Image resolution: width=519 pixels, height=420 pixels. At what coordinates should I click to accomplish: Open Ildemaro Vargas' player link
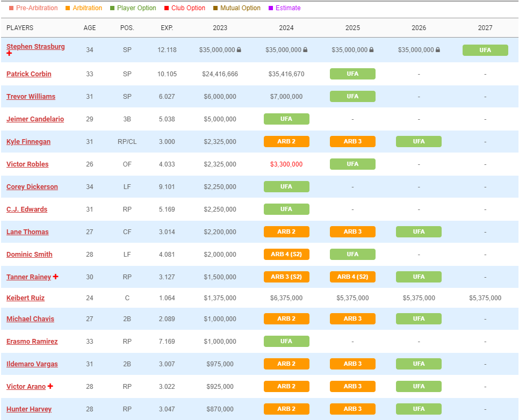[x=32, y=364]
